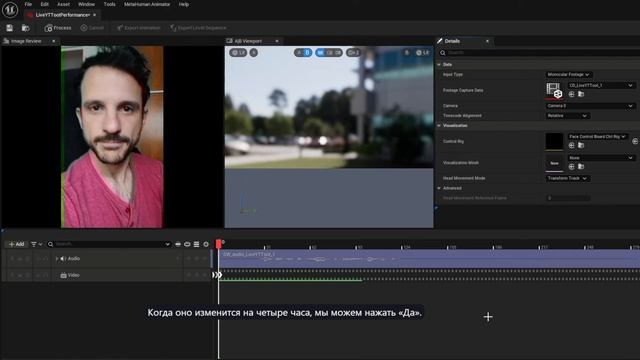Click second icon right of sequencer search

tap(187, 244)
